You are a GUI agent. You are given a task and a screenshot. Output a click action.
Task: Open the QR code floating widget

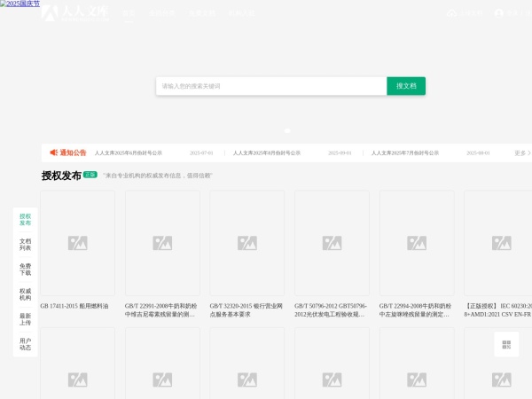506,344
